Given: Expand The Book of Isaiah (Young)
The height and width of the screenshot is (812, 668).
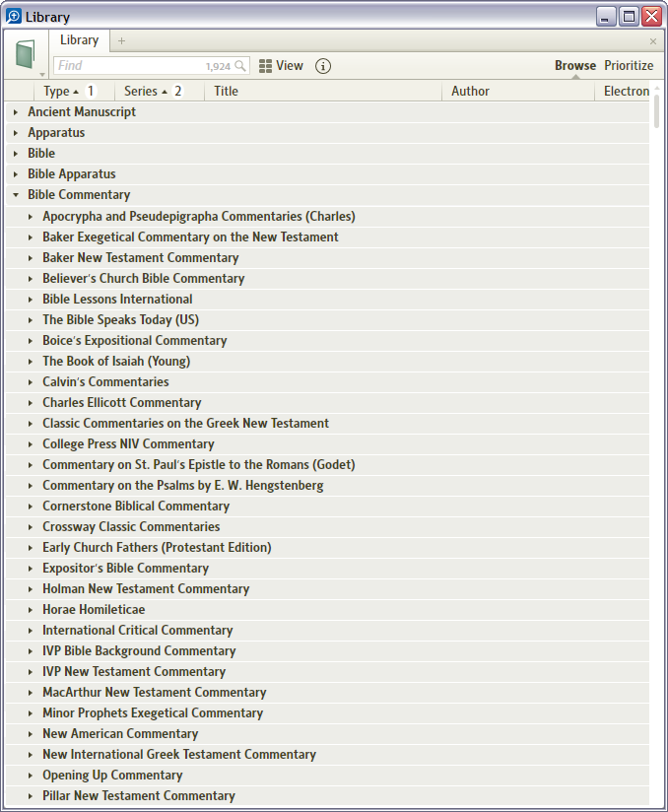Looking at the screenshot, I should (x=31, y=362).
